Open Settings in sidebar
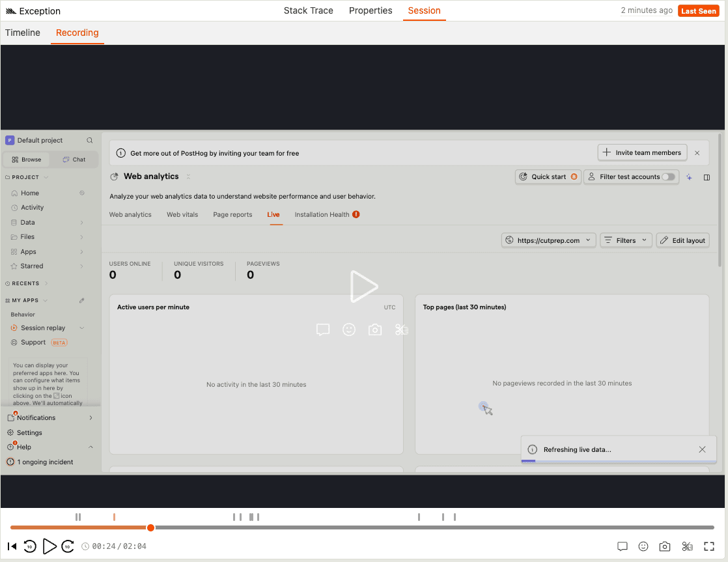The width and height of the screenshot is (728, 562). (x=29, y=432)
